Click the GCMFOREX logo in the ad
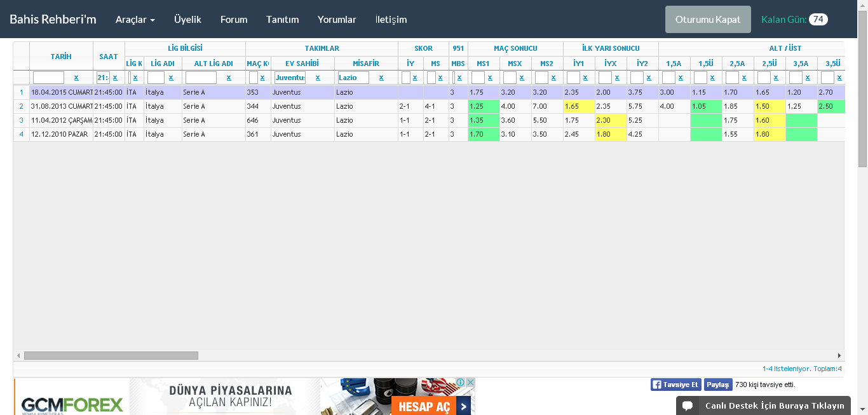 [72, 405]
